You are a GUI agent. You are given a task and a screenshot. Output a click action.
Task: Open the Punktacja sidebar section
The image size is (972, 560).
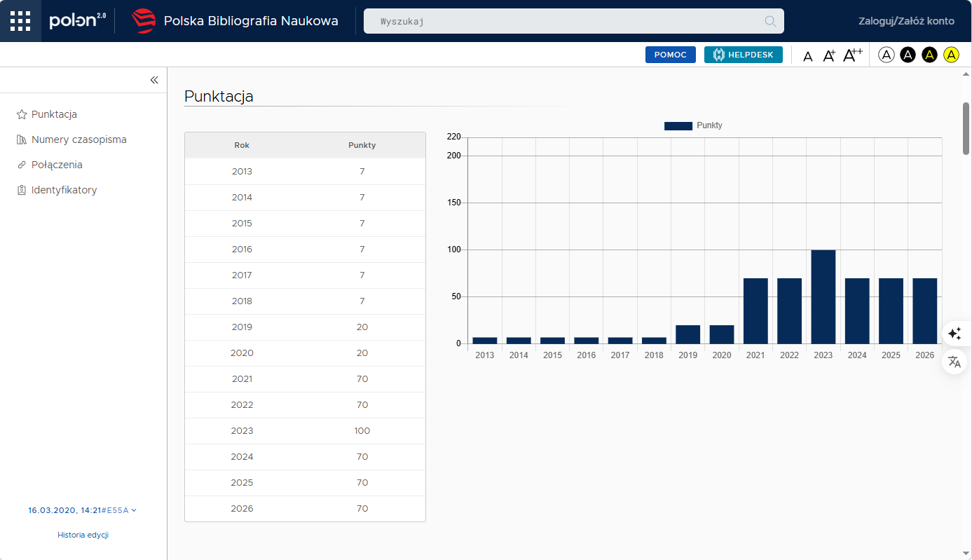[x=54, y=114]
